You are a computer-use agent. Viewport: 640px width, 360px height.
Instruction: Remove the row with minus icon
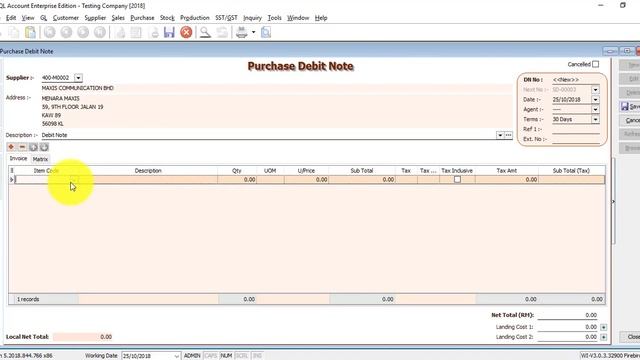22,147
